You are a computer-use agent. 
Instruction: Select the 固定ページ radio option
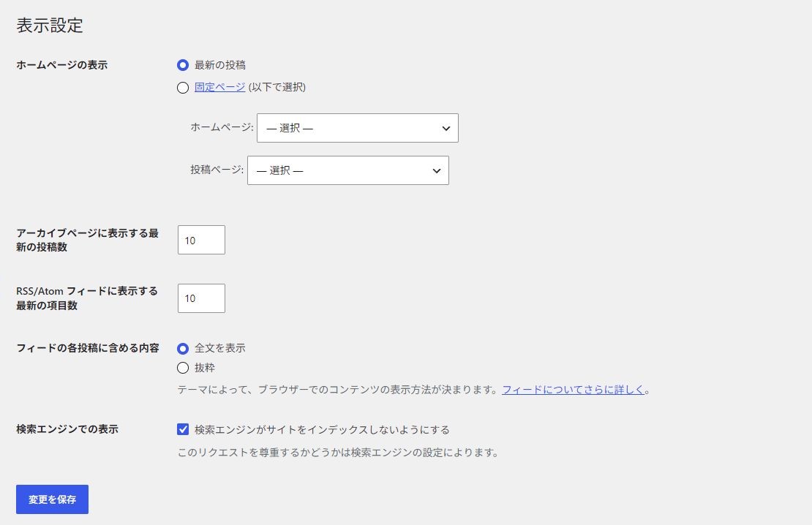(183, 88)
